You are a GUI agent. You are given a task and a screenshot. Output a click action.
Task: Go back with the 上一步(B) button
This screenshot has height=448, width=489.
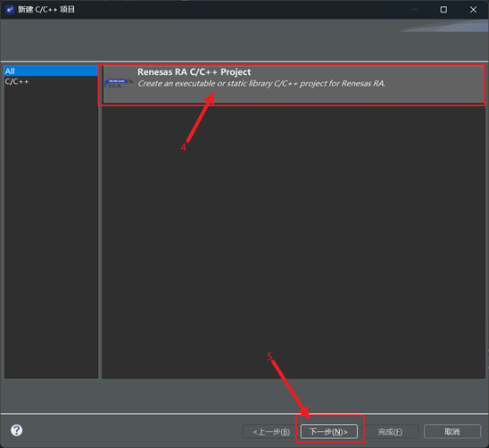[271, 432]
